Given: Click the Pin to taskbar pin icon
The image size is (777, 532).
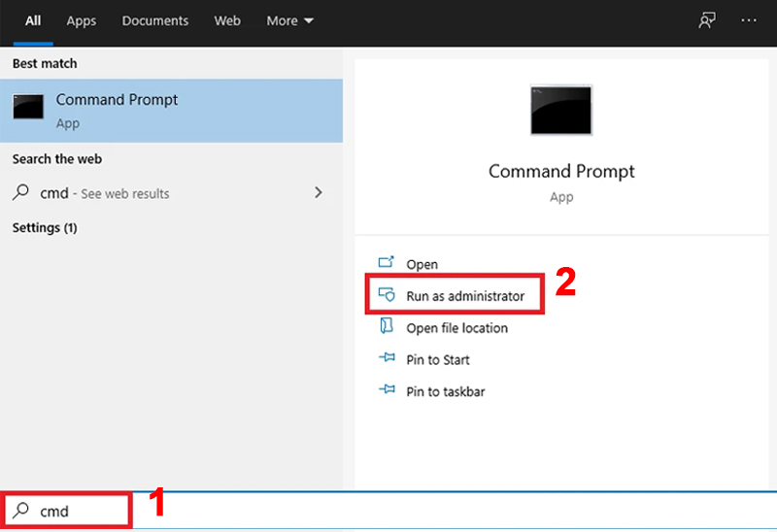Looking at the screenshot, I should point(387,389).
